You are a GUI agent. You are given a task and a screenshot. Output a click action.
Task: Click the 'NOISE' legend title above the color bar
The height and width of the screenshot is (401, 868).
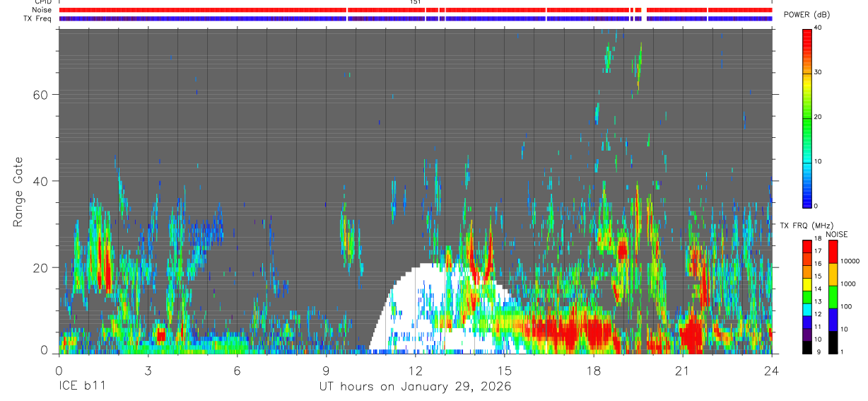click(837, 234)
